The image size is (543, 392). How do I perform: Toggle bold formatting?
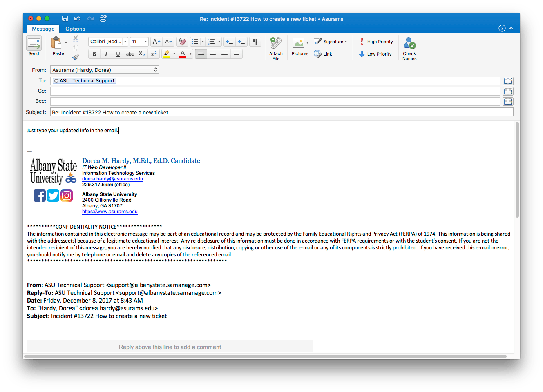pyautogui.click(x=94, y=54)
